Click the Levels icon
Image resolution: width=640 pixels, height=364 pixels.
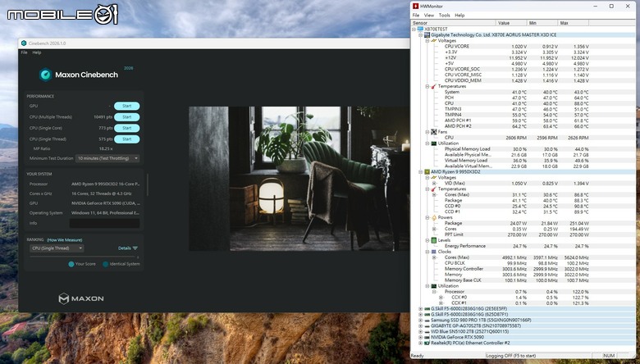pos(433,240)
